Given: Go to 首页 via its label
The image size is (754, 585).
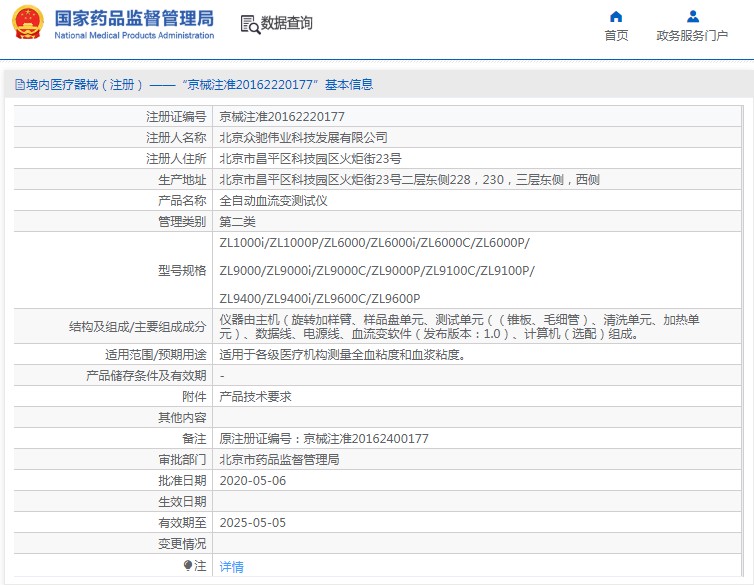Looking at the screenshot, I should [x=616, y=36].
